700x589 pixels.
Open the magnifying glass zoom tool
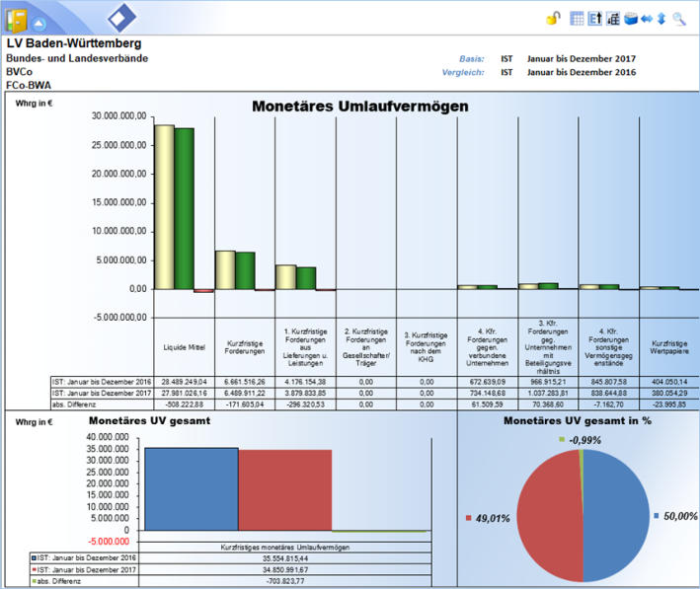point(678,18)
